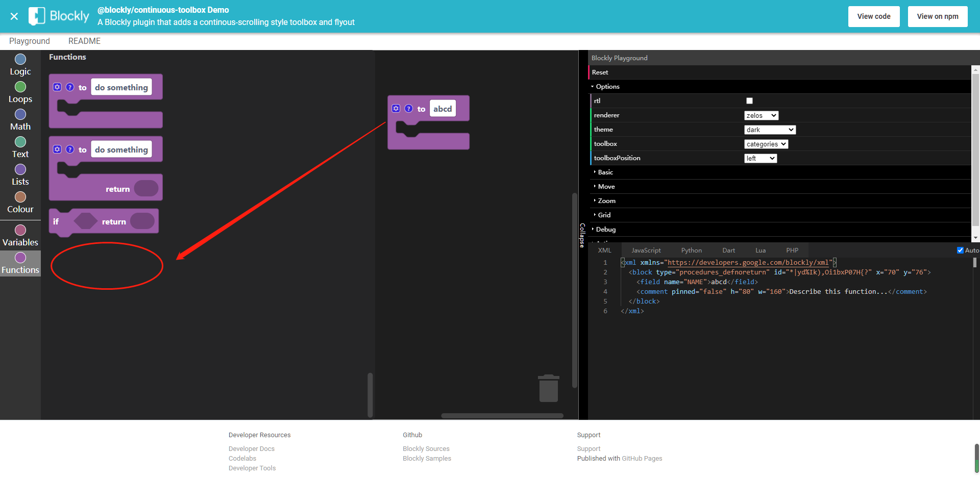
Task: Open the Blockly Samples link
Action: pos(427,458)
